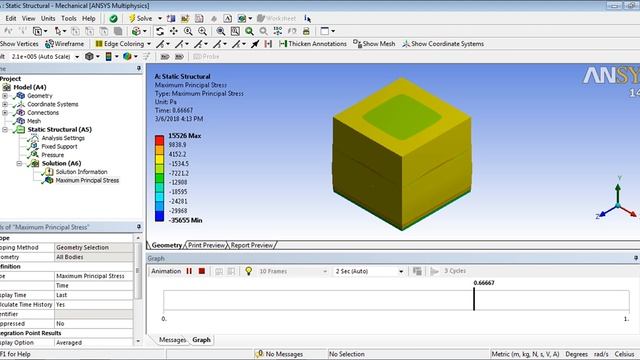Click the Magnifier window icon
Image resolution: width=640 pixels, height=360 pixels.
click(235, 31)
